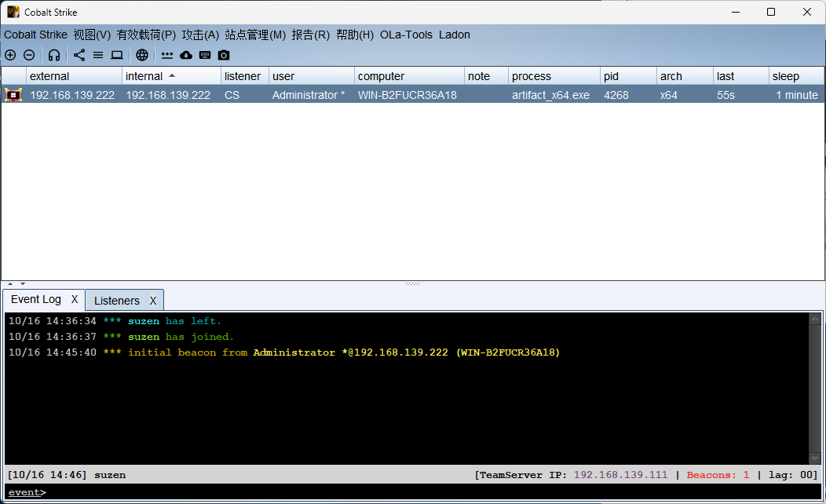Open downloaded files via cloud icon
826x504 pixels.
186,55
